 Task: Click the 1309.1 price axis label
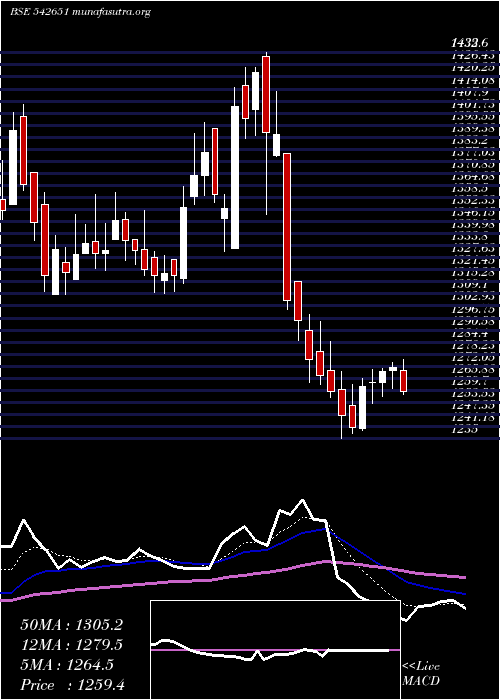(x=469, y=284)
